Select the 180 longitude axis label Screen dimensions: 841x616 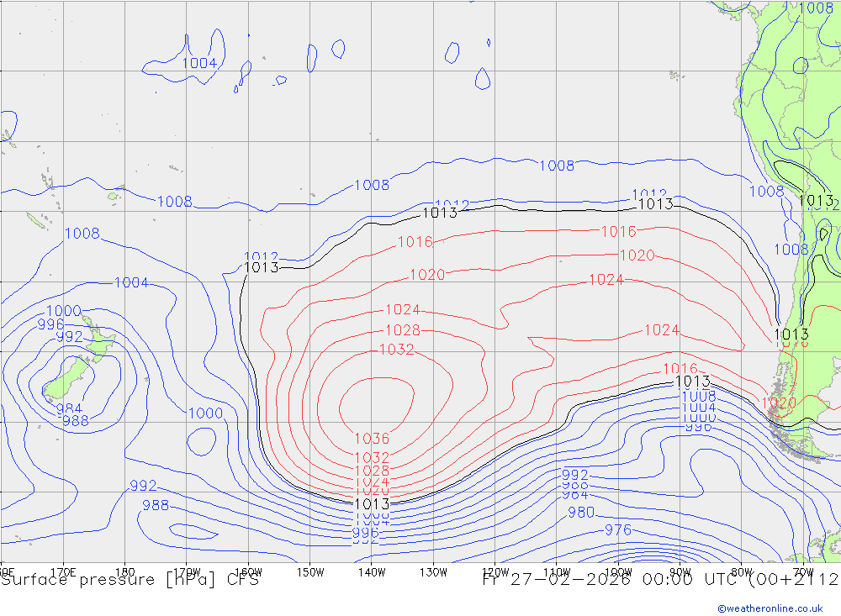[x=125, y=572]
